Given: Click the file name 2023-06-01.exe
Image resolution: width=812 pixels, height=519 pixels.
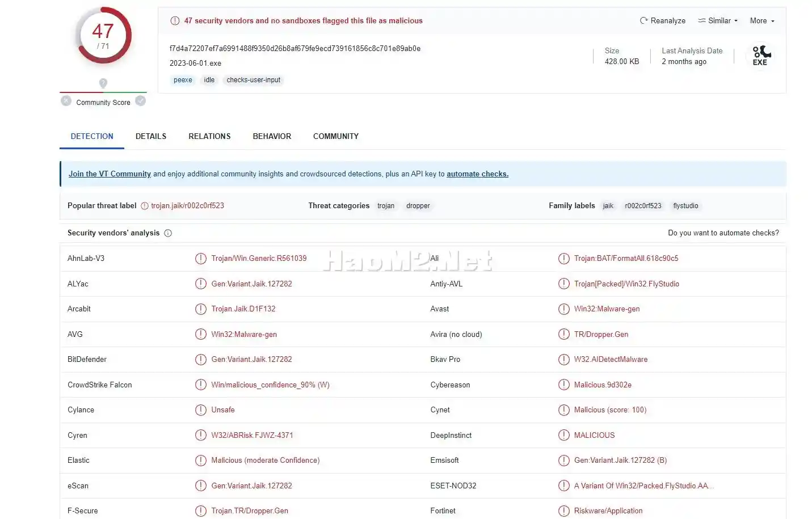Looking at the screenshot, I should coord(195,63).
